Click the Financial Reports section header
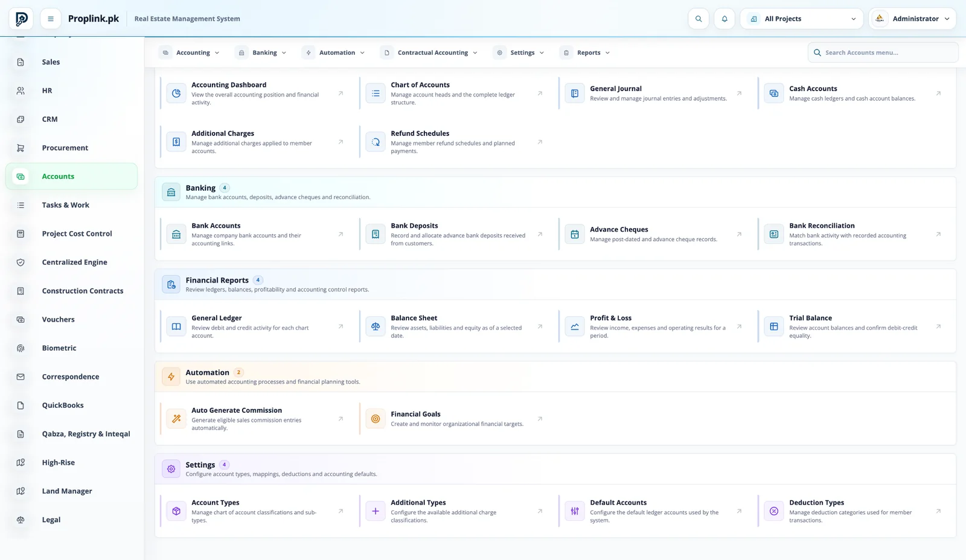The image size is (966, 560). click(555, 284)
